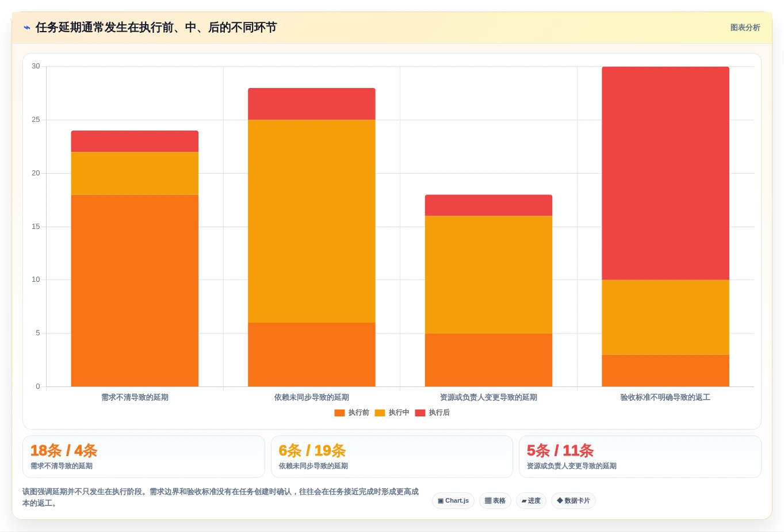Click red 执行后 segment of 资源或负责人变更导致的延期 bar
Image resolution: width=784 pixels, height=532 pixels.
click(488, 205)
